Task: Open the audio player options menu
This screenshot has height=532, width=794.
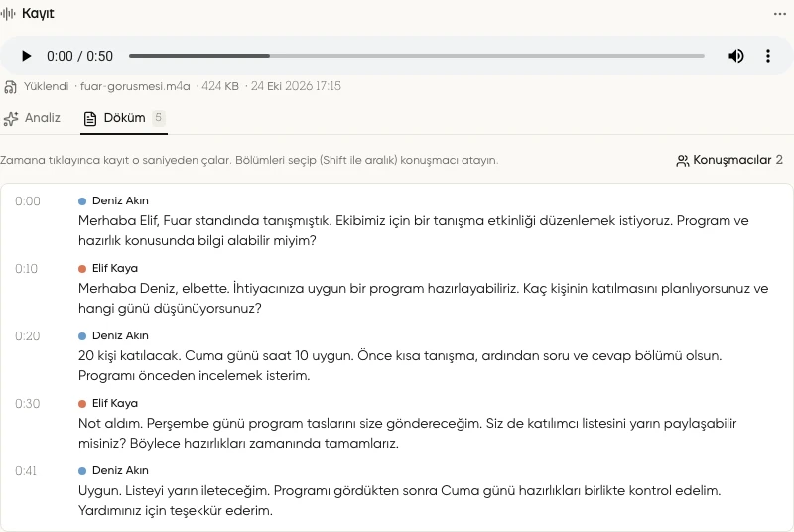Action: pyautogui.click(x=768, y=56)
